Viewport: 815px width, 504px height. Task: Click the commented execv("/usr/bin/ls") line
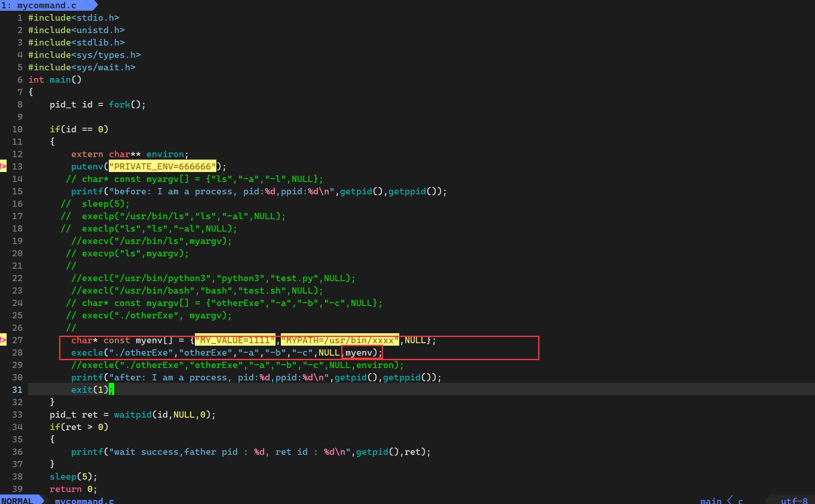[151, 241]
